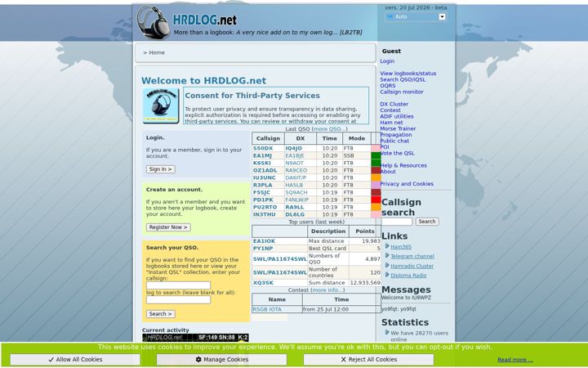Image resolution: width=588 pixels, height=368 pixels.
Task: Open Search QSO/iQSL menu item
Action: (403, 79)
